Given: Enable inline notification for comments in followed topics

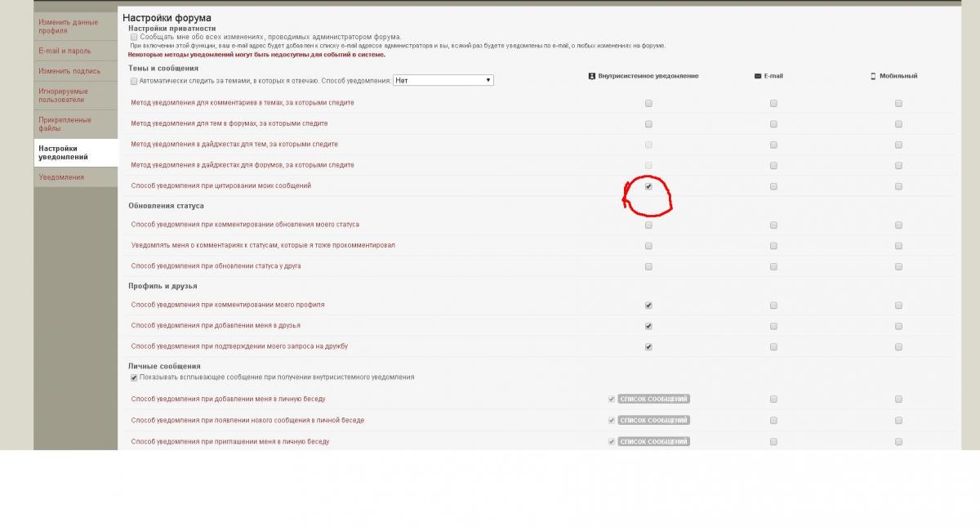Looking at the screenshot, I should pyautogui.click(x=648, y=104).
